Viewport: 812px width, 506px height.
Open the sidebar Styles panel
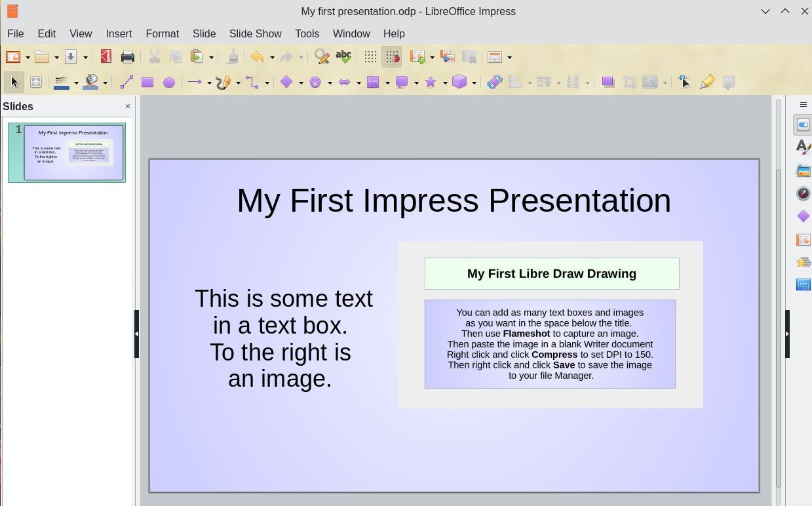coord(803,147)
